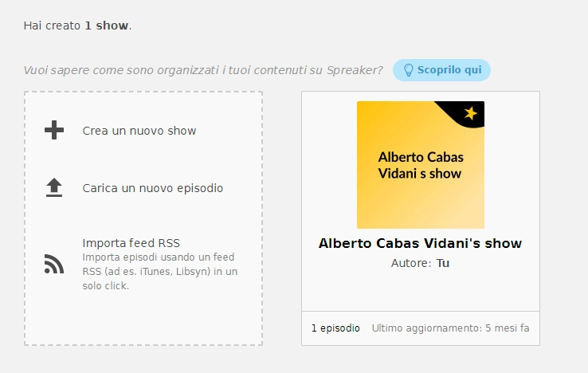This screenshot has width=588, height=373.
Task: Click the plus icon for new show
Action: point(53,131)
